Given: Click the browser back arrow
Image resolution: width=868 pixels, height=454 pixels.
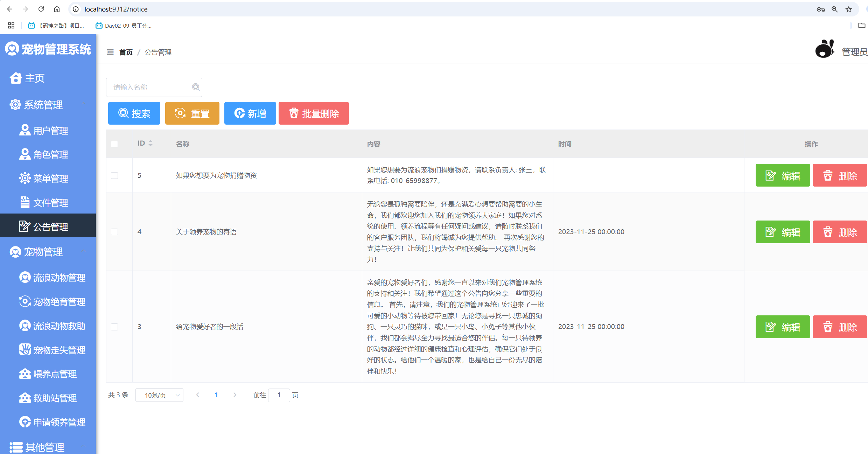Looking at the screenshot, I should (x=9, y=9).
